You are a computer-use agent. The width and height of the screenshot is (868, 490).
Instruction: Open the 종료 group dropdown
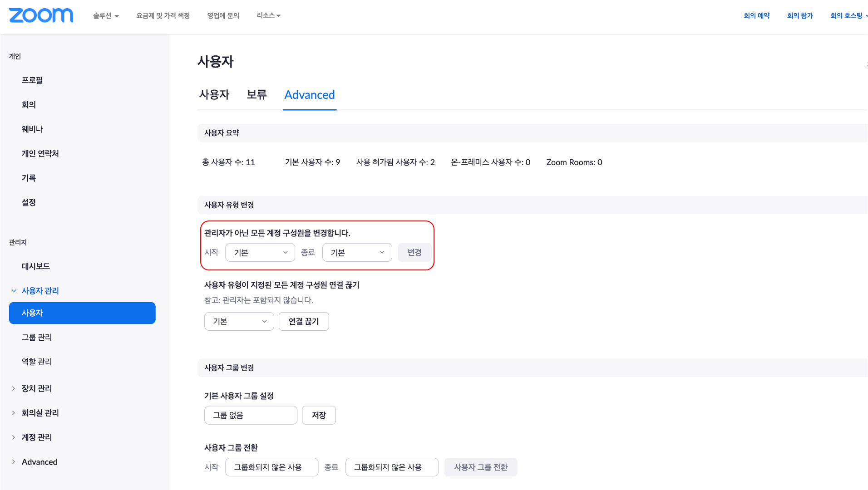point(392,467)
